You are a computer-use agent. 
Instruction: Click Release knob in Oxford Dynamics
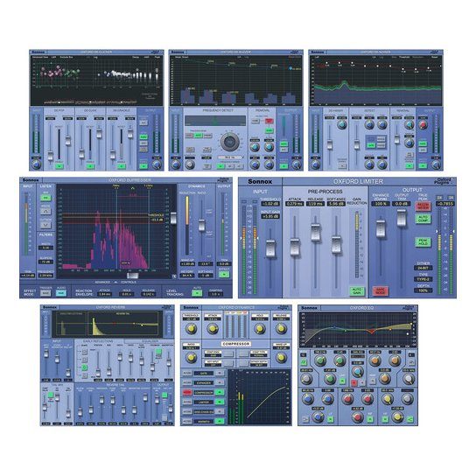(x=281, y=328)
